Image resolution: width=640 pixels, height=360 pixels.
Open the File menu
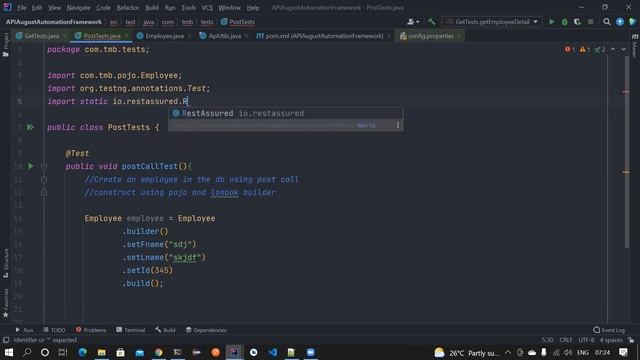(x=22, y=8)
